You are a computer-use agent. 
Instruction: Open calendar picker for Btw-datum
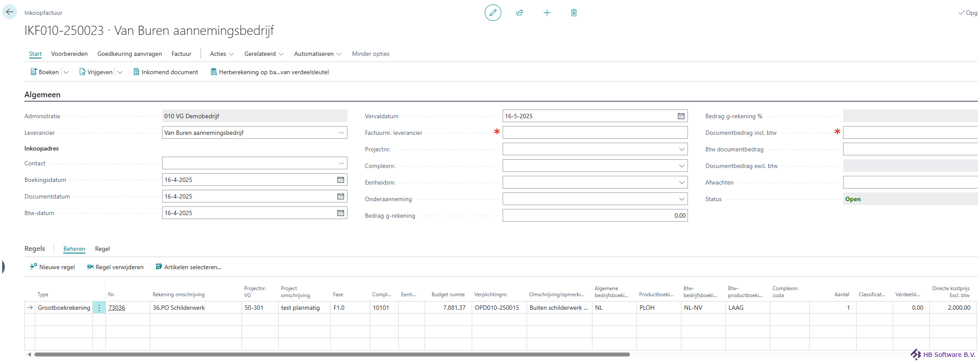(340, 213)
